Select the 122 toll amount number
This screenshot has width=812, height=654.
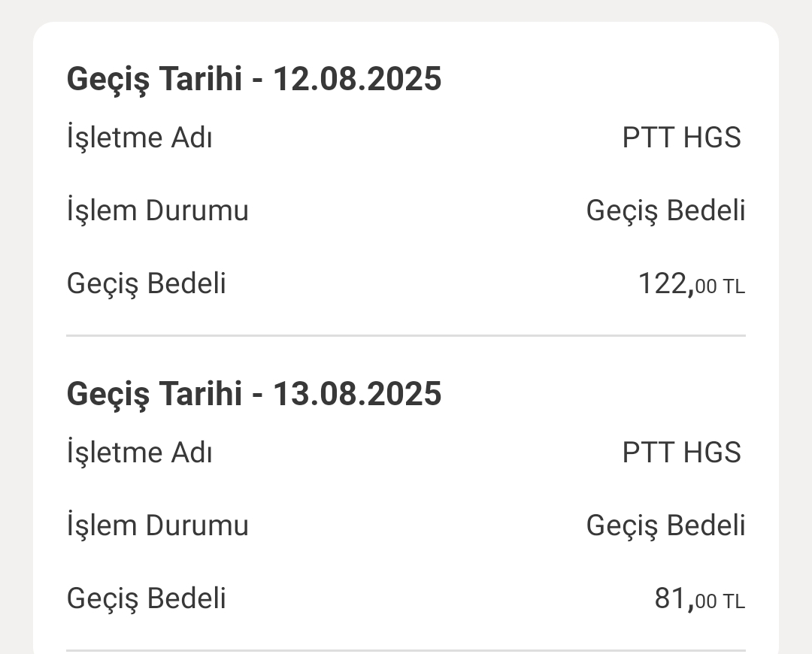coord(663,284)
